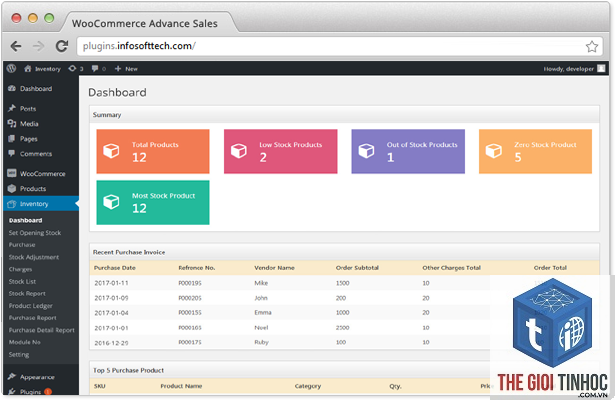Click the box icon on Total Products card
Viewport: 615px width, 400px height.
[111, 151]
